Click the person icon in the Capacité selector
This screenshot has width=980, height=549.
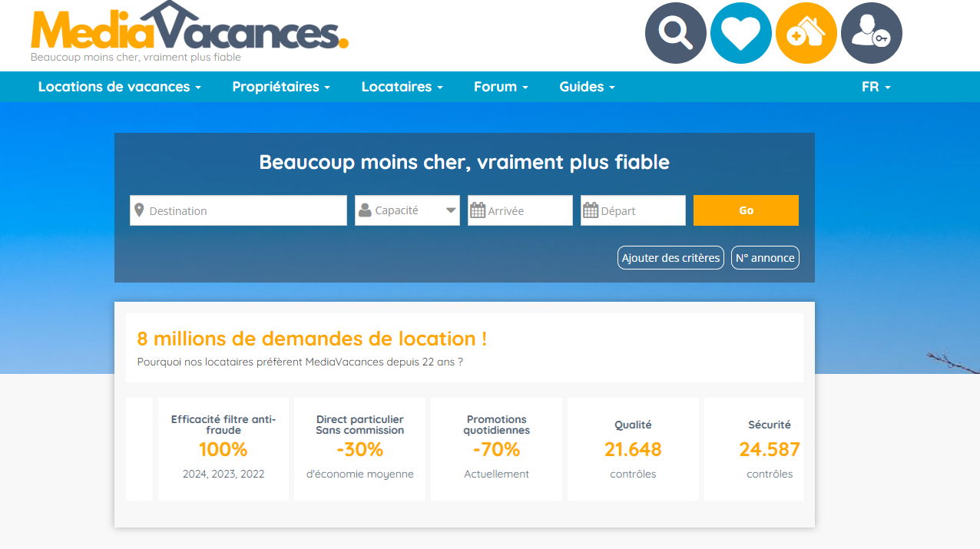pyautogui.click(x=364, y=210)
